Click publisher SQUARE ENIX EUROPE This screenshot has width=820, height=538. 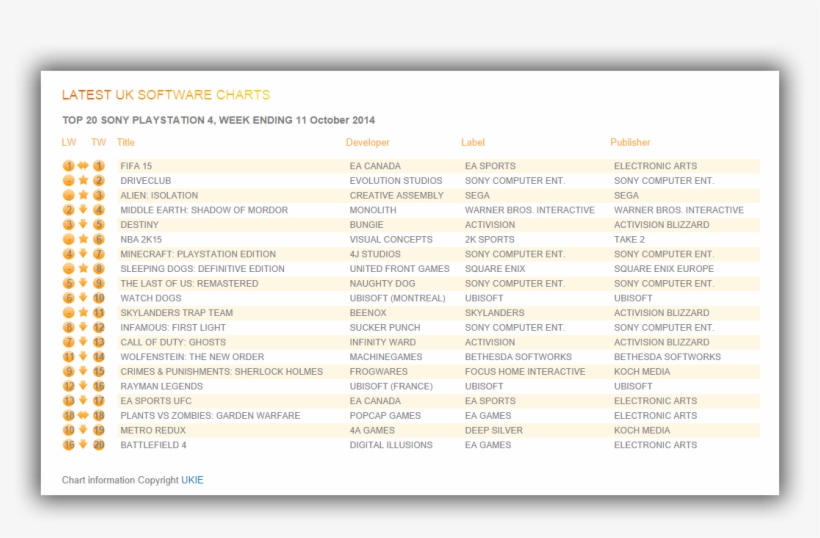pos(664,268)
